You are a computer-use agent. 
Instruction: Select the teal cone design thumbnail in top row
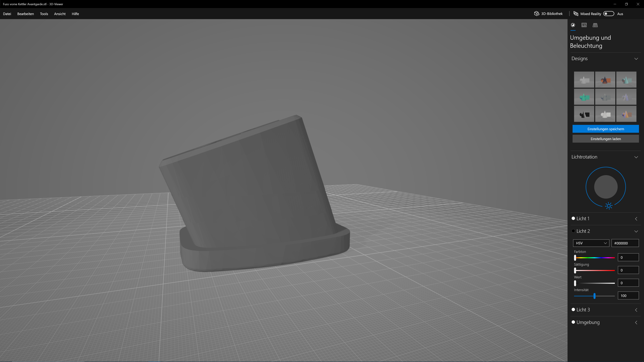tap(626, 80)
